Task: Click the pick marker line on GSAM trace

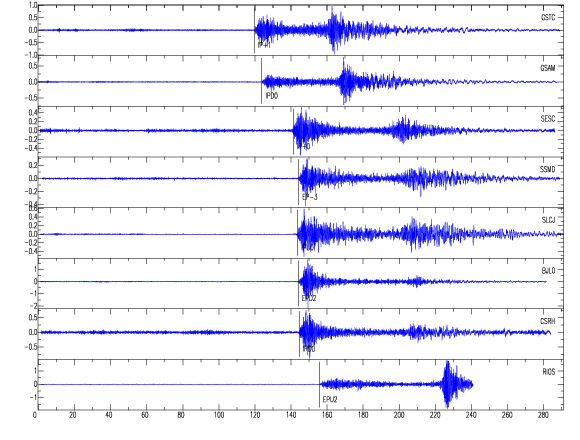Action: pyautogui.click(x=262, y=81)
